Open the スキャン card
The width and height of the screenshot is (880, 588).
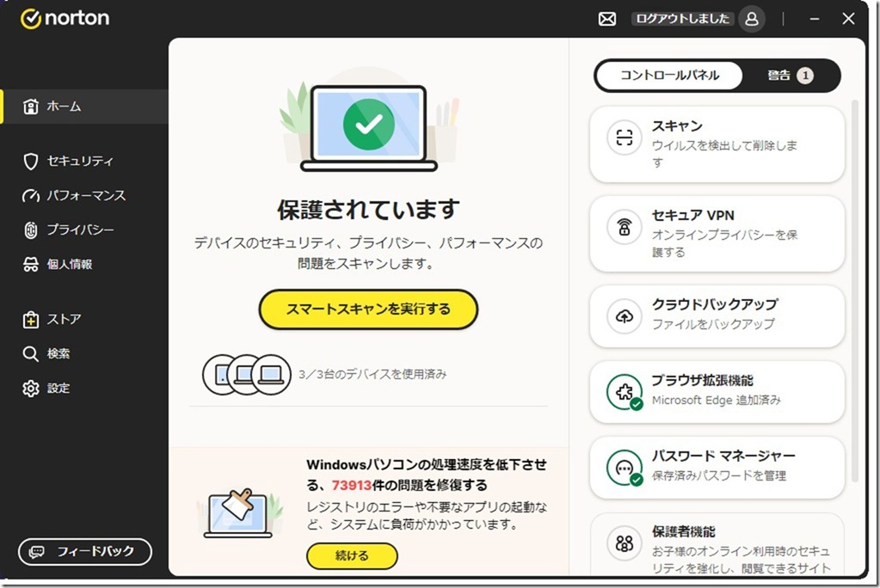point(717,144)
